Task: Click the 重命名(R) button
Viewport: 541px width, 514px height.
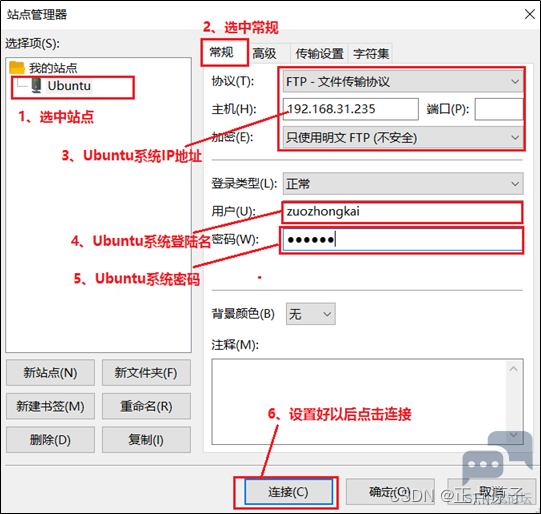Action: point(146,406)
